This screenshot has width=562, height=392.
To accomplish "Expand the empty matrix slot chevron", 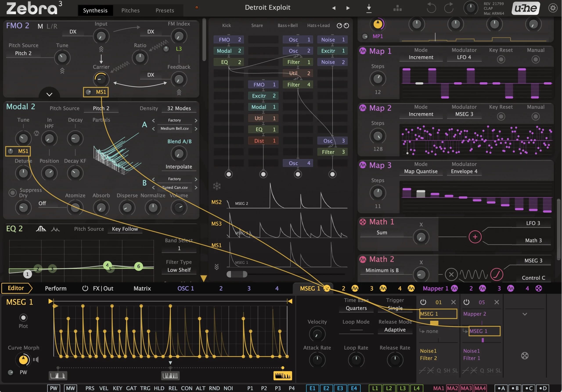I will (525, 314).
